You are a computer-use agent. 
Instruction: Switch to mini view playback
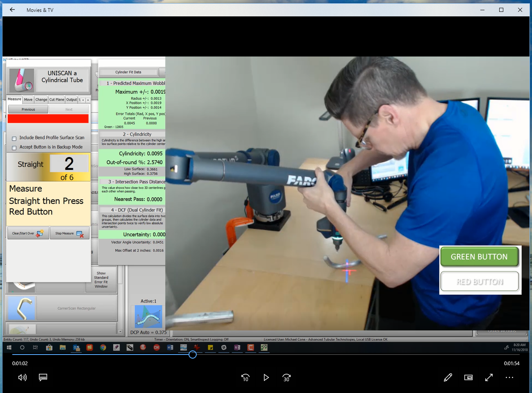[468, 377]
